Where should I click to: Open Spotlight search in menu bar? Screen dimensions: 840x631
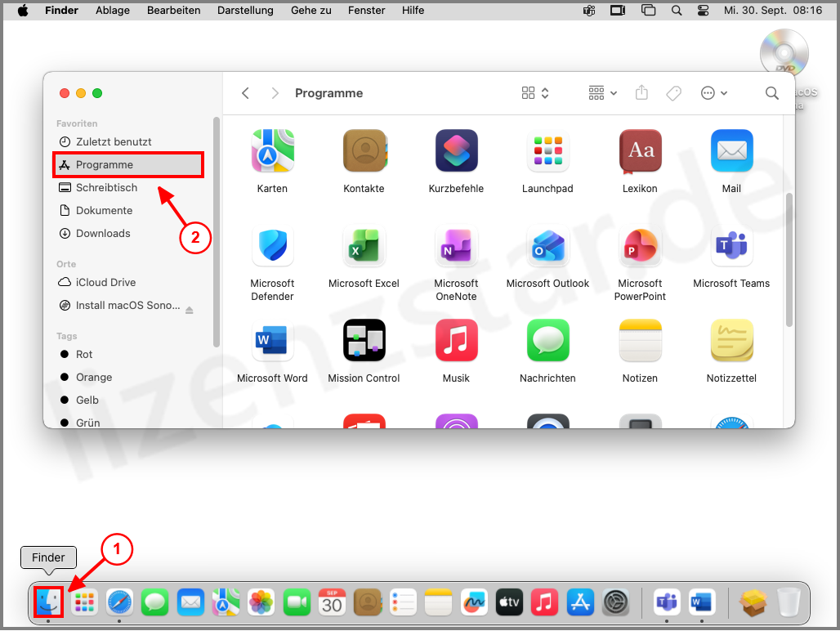pyautogui.click(x=677, y=10)
